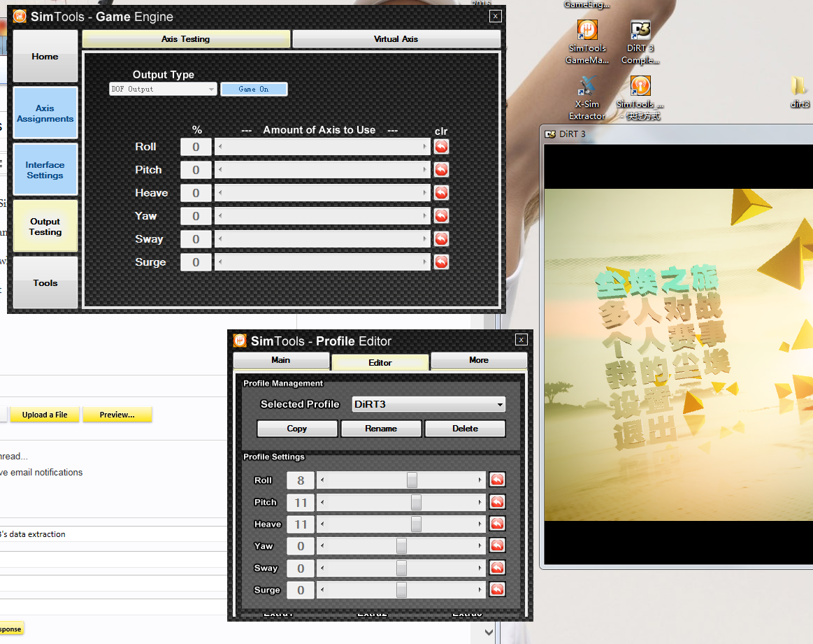Click the DiRT 3 window title icon
This screenshot has width=813, height=644.
coord(550,134)
